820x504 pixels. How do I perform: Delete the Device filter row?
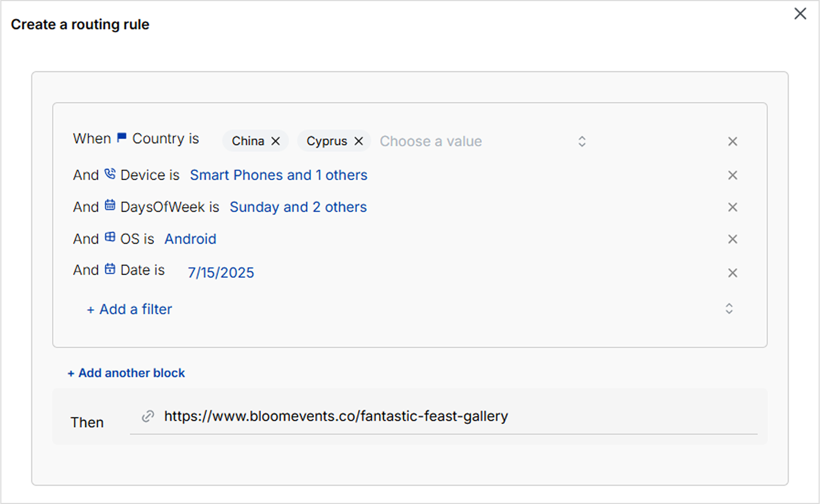coord(732,175)
